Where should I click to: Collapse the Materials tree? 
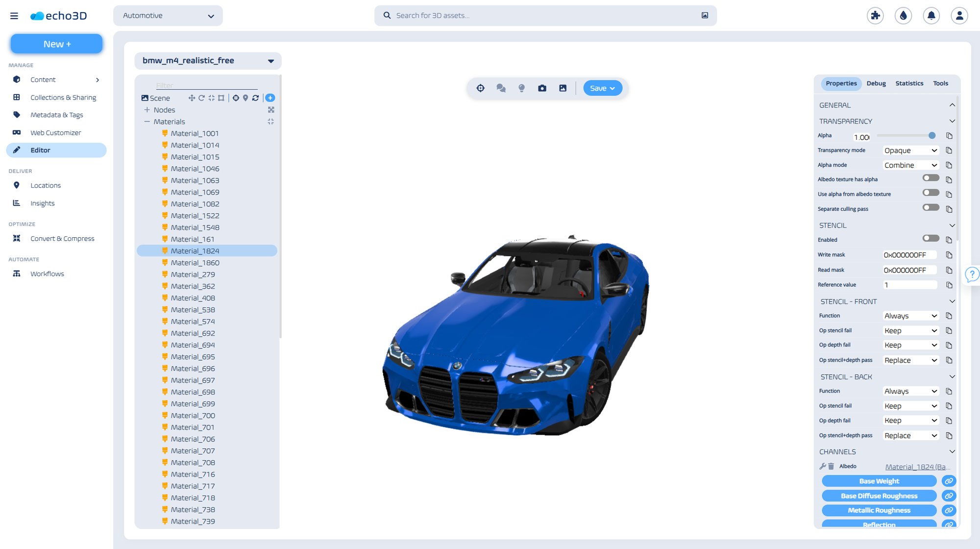point(147,122)
